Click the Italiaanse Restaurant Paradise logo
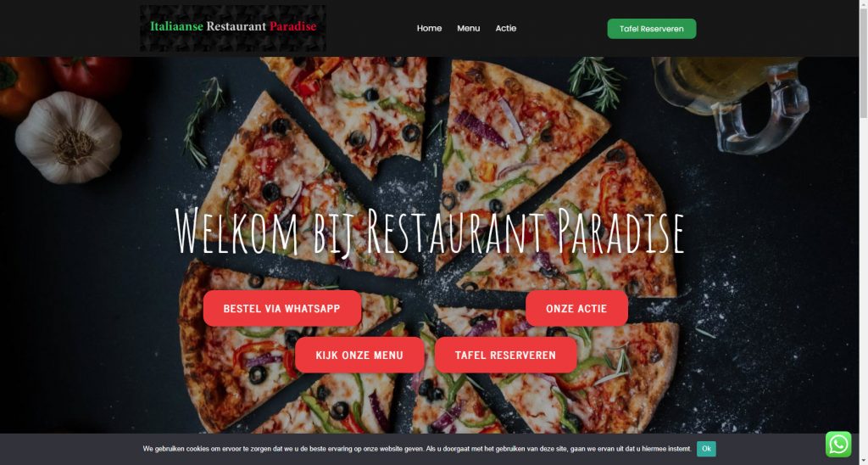 [232, 29]
